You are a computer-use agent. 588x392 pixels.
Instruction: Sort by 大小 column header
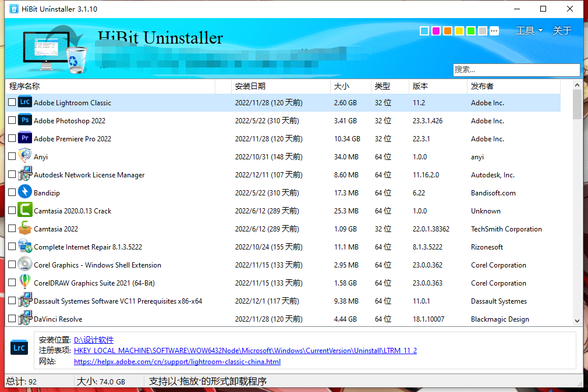click(350, 86)
